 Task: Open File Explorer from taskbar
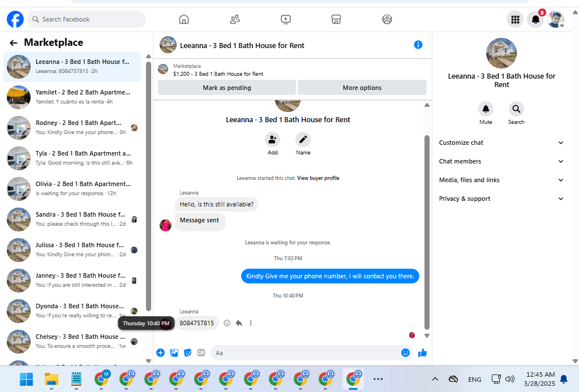click(52, 379)
